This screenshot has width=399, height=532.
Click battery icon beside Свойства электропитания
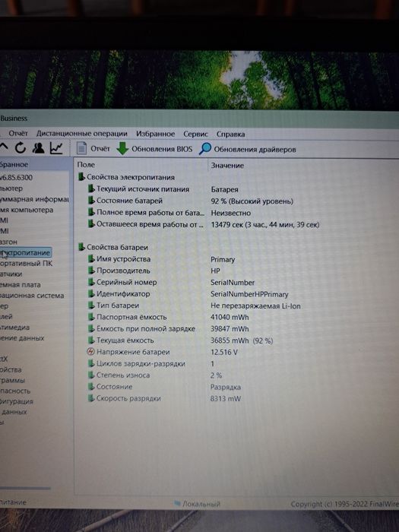point(81,177)
